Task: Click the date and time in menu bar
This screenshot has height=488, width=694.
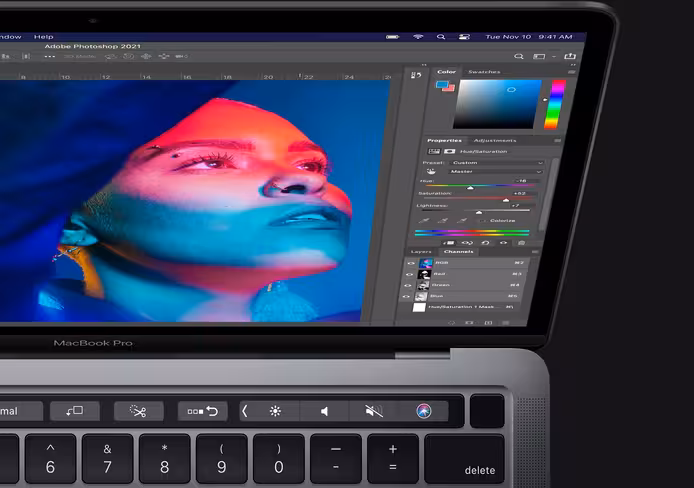Action: pyautogui.click(x=529, y=37)
